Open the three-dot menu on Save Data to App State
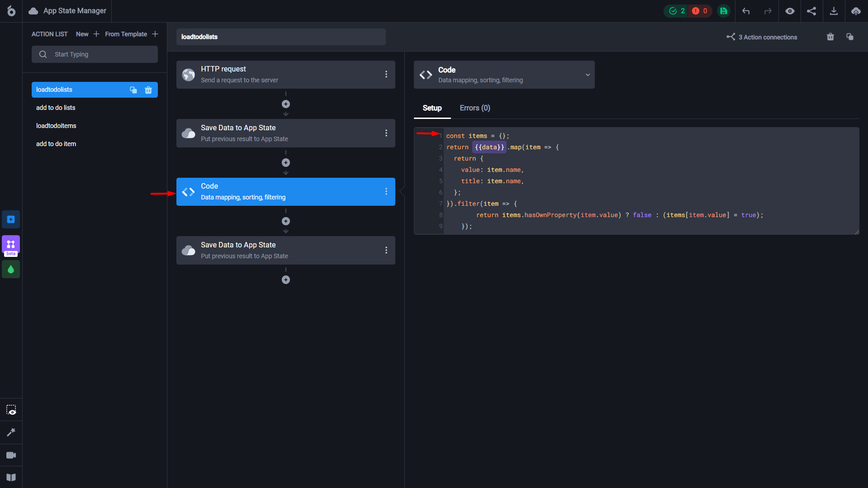This screenshot has height=488, width=868. click(x=386, y=133)
